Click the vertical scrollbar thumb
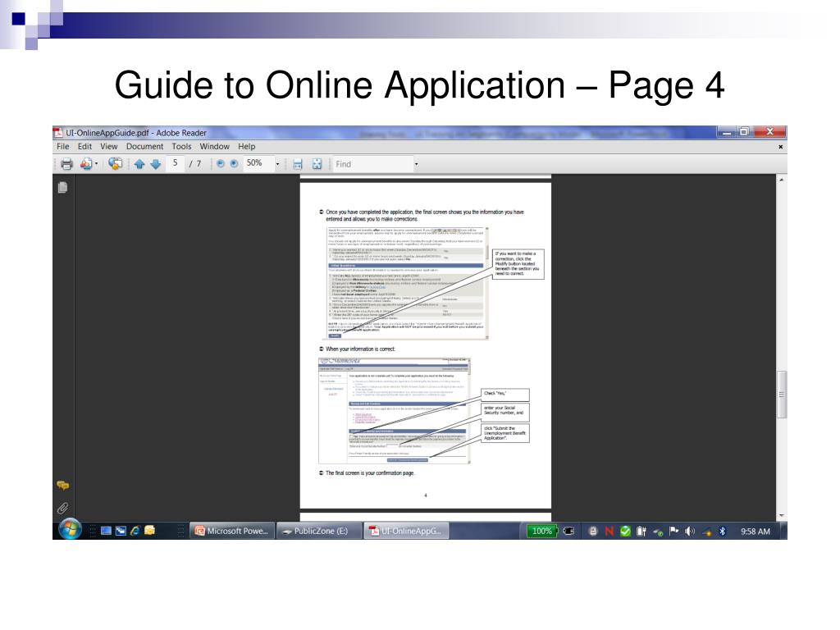This screenshot has width=840, height=630. pos(782,395)
